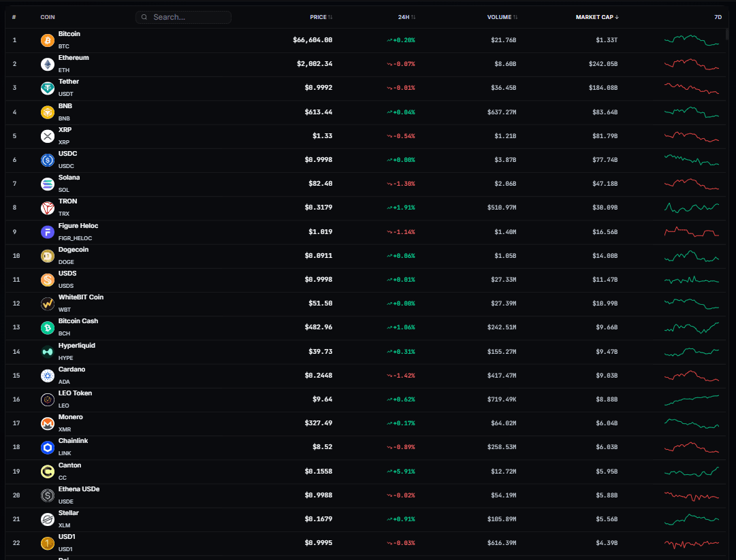
Task: Open the Chainlink name link
Action: 73,441
